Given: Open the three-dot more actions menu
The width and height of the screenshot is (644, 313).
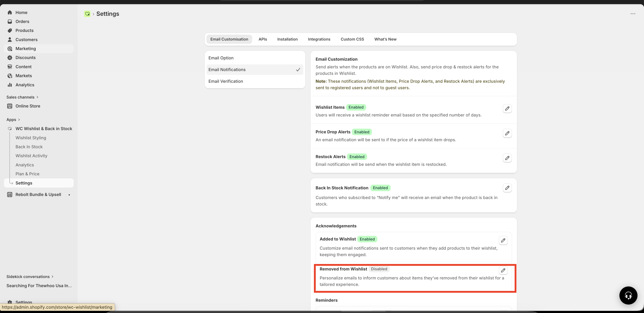Looking at the screenshot, I should coord(633,14).
